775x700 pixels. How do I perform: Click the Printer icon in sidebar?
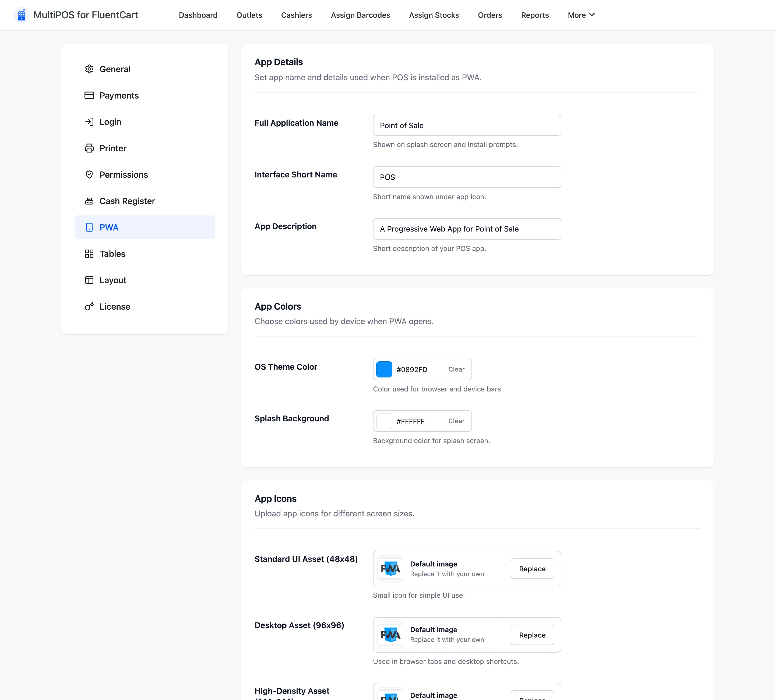tap(89, 148)
